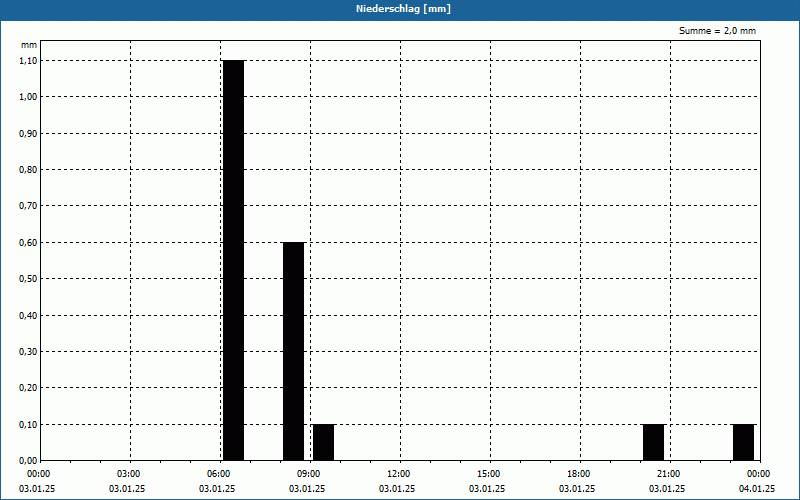This screenshot has width=800, height=500.
Task: Select the bar reaching 0,60 mm
Action: click(293, 352)
